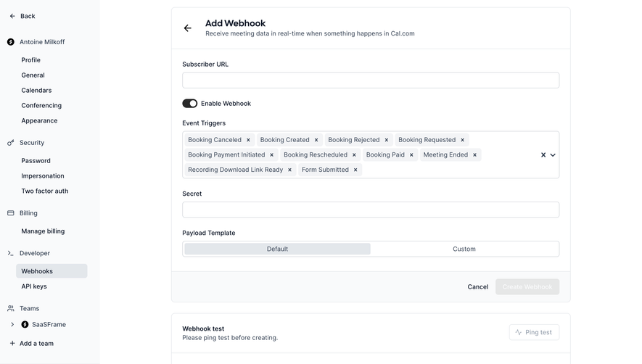
Task: Focus the Subscriber URL field
Action: pos(371,80)
